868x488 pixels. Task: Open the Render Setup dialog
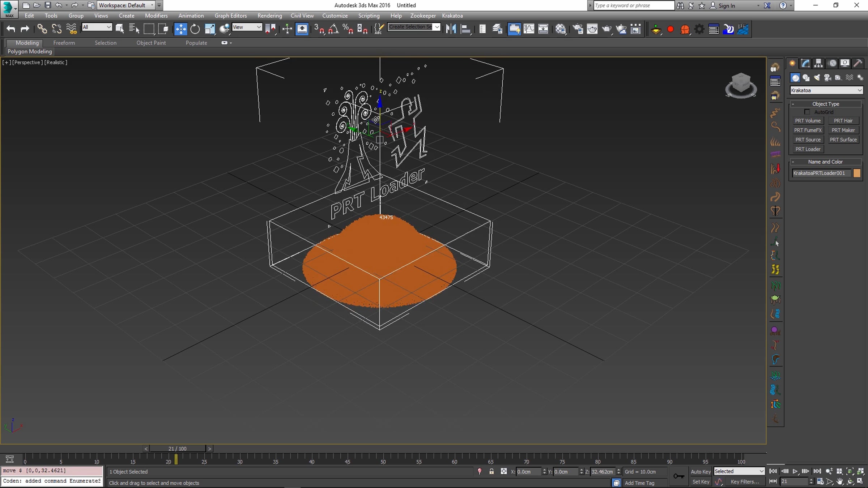pyautogui.click(x=578, y=29)
